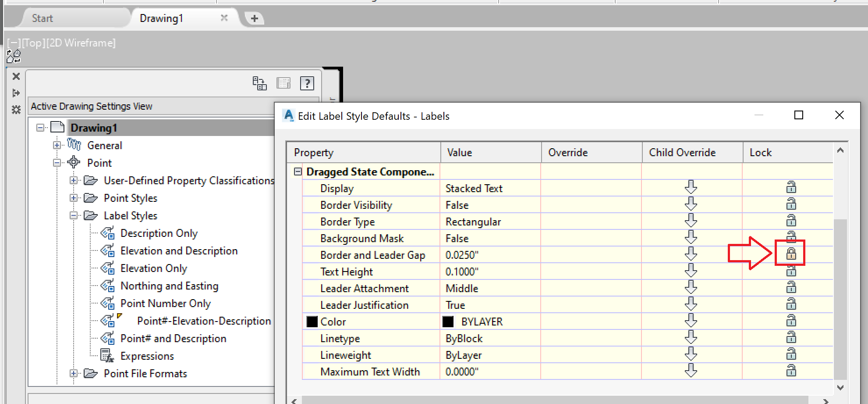This screenshot has height=404, width=868.
Task: Click the Text Height value 0.1000"
Action: click(462, 272)
